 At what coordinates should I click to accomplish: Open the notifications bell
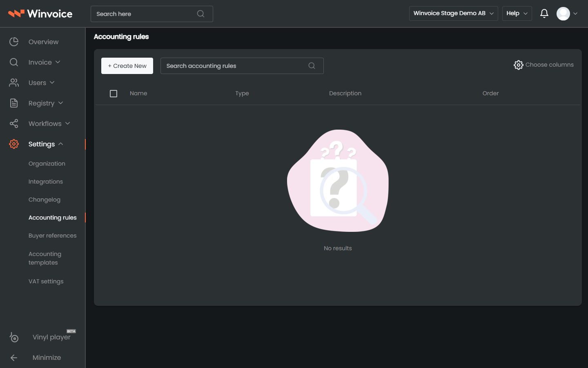(544, 13)
